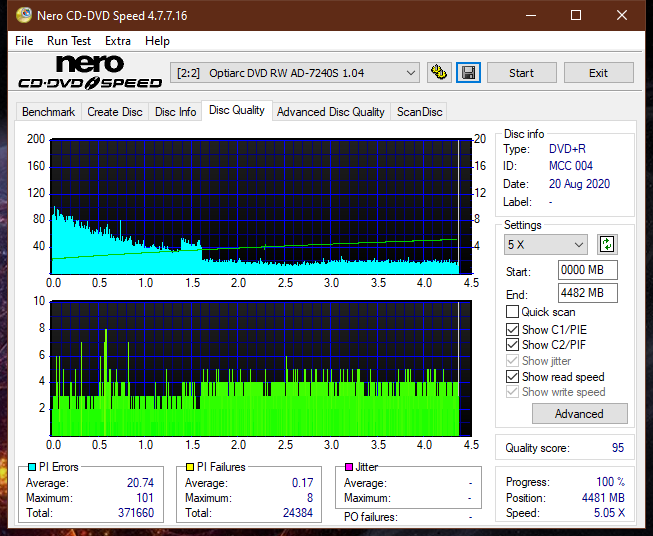Toggle Show jitter checkbox

(512, 361)
